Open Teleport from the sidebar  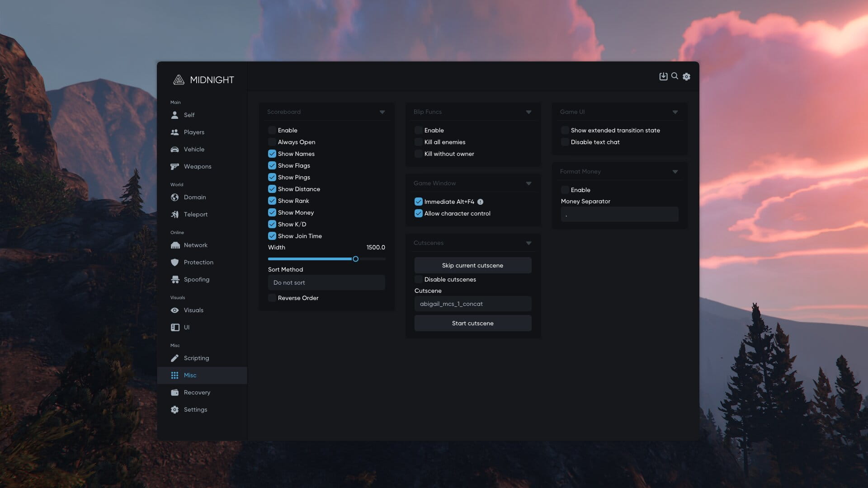(195, 215)
